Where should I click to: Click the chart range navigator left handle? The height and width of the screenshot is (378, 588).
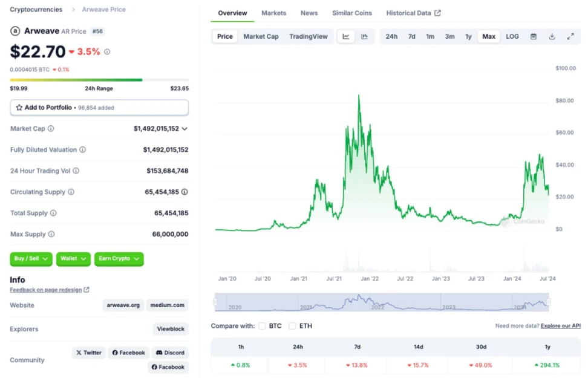215,302
